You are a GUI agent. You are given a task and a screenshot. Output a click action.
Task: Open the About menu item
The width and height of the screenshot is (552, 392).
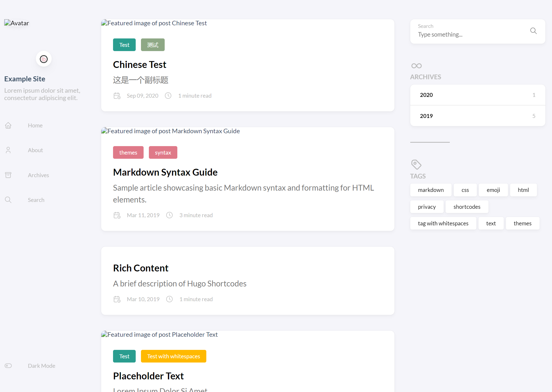click(35, 150)
